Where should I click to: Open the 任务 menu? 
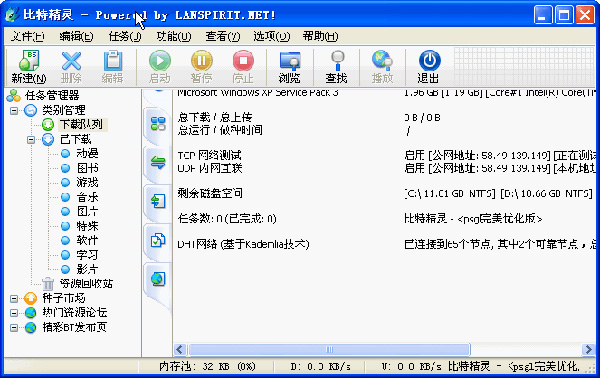(125, 36)
